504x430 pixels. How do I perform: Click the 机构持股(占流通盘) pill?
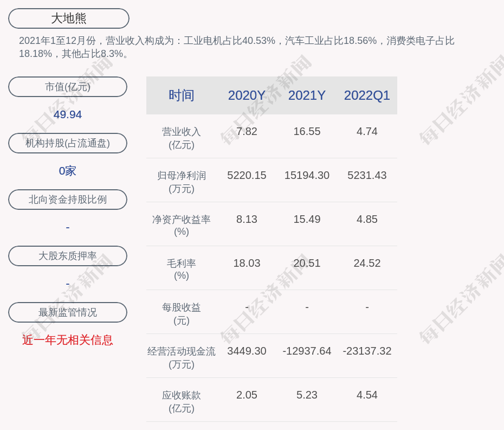(68, 143)
